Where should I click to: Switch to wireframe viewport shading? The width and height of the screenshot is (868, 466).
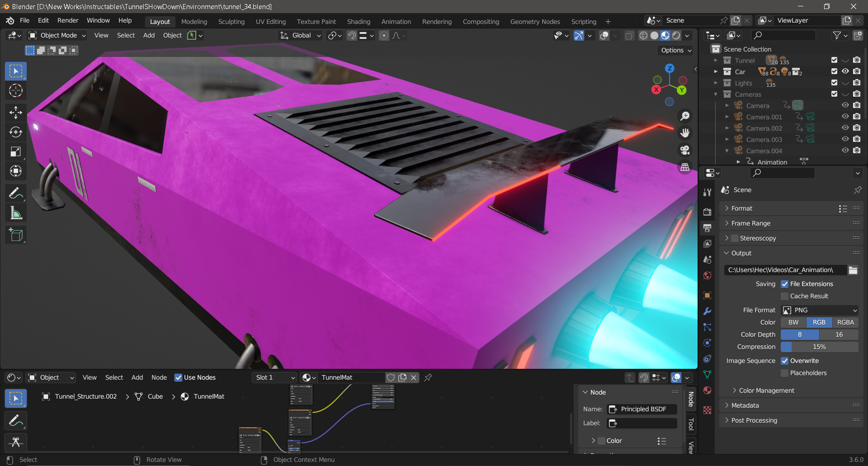(x=643, y=35)
